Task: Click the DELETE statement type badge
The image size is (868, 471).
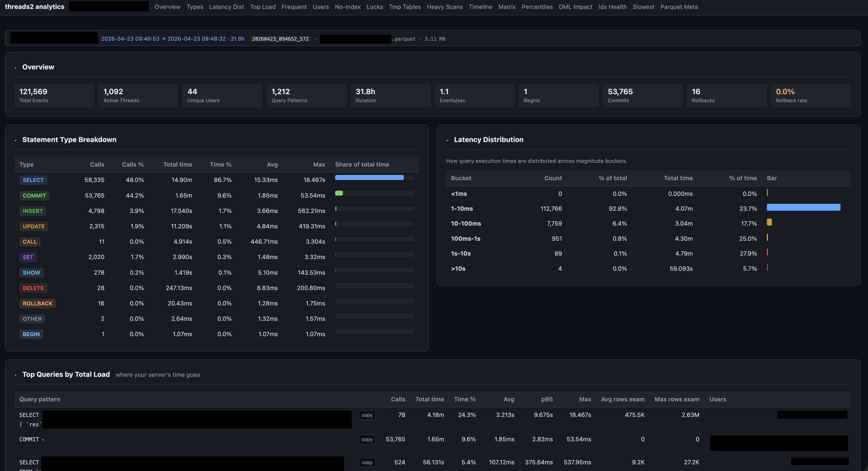Action: (33, 288)
